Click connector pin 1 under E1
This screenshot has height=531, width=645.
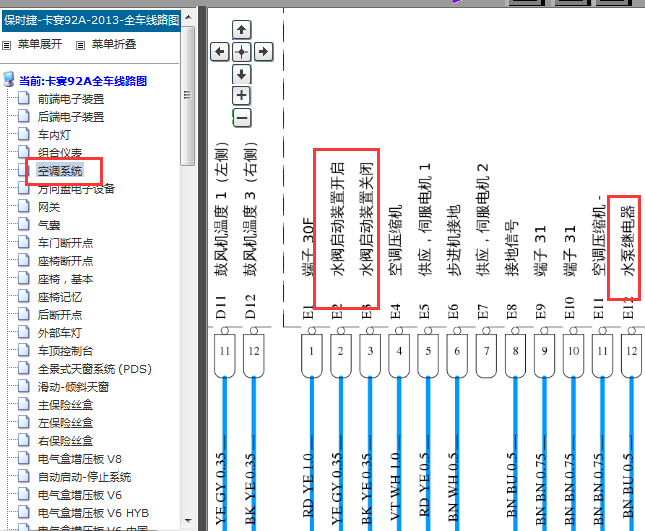(311, 356)
